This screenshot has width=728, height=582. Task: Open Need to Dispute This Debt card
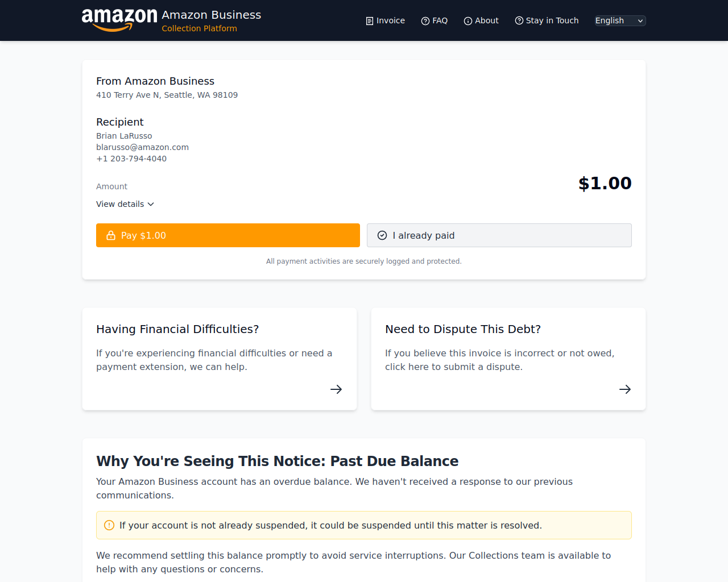pyautogui.click(x=508, y=359)
